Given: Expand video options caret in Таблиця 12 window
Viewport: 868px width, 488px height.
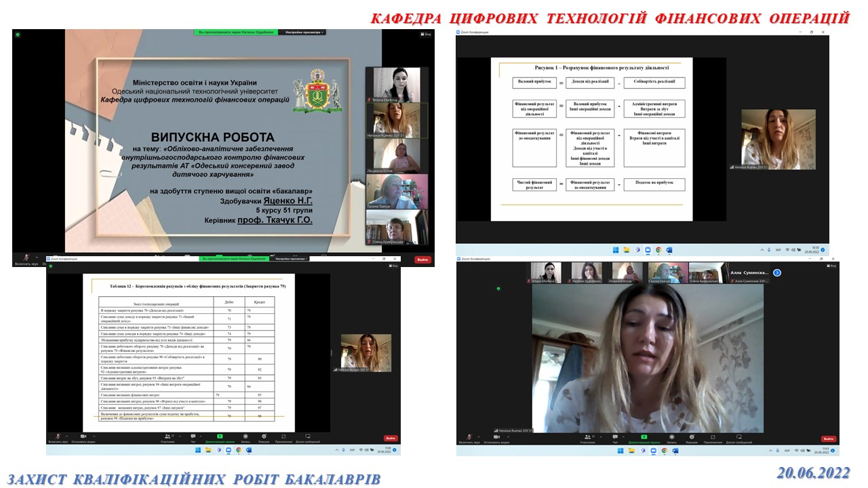Looking at the screenshot, I should pyautogui.click(x=94, y=436).
